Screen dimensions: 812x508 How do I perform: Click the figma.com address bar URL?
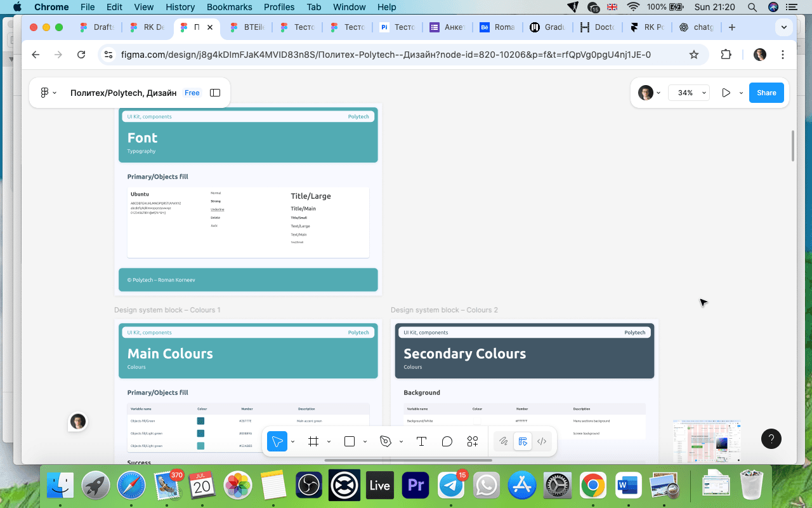386,55
